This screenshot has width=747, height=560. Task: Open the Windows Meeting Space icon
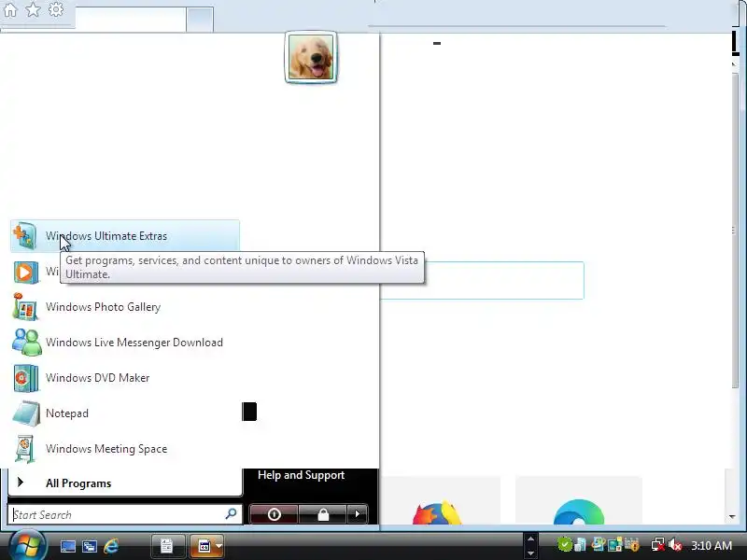[x=25, y=449]
